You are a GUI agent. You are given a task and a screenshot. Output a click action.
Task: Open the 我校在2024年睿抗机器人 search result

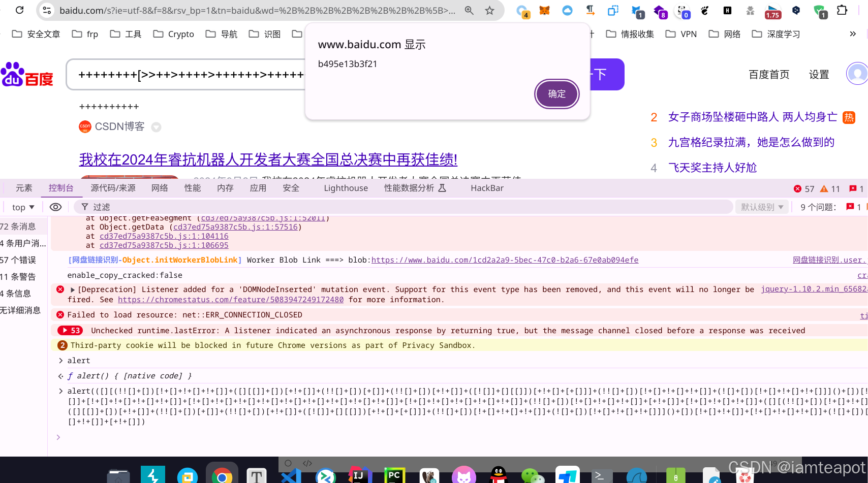tap(268, 159)
